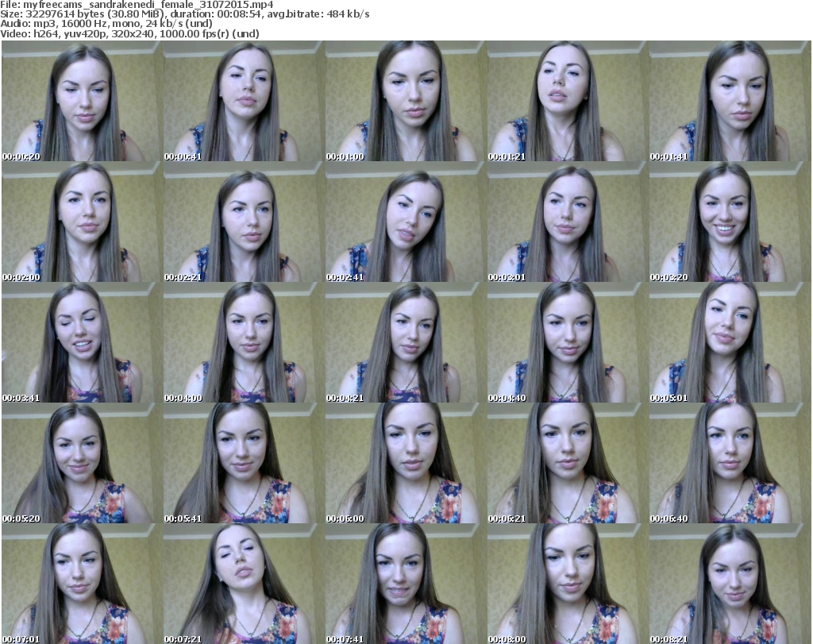This screenshot has width=813, height=644.
Task: Open the frame at 00:01:41
Action: click(730, 101)
